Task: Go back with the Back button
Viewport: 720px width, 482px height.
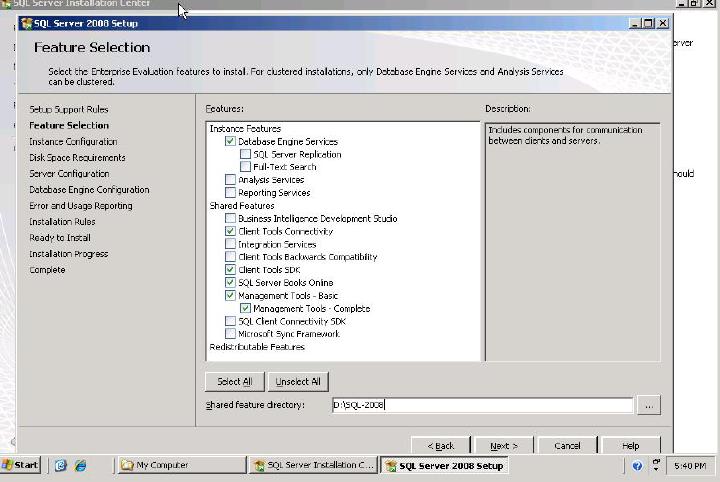Action: [x=441, y=445]
